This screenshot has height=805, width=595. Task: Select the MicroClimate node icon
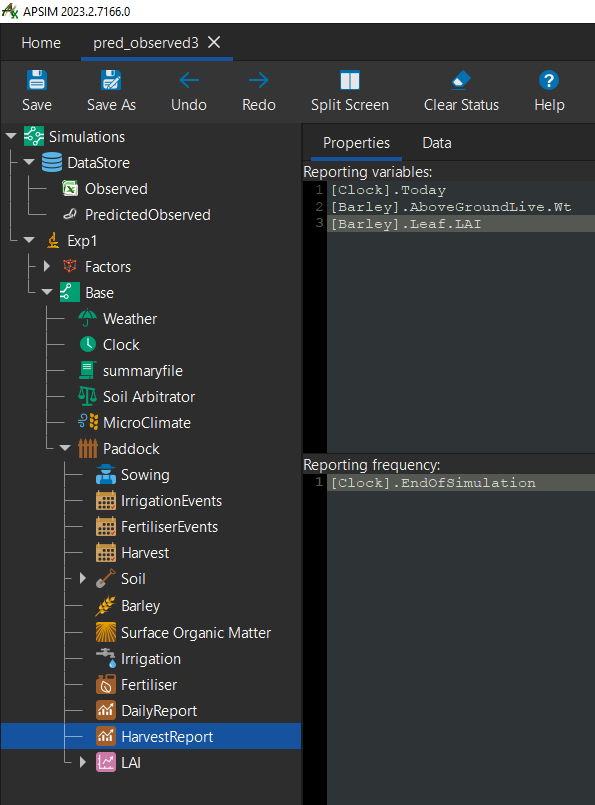click(88, 422)
